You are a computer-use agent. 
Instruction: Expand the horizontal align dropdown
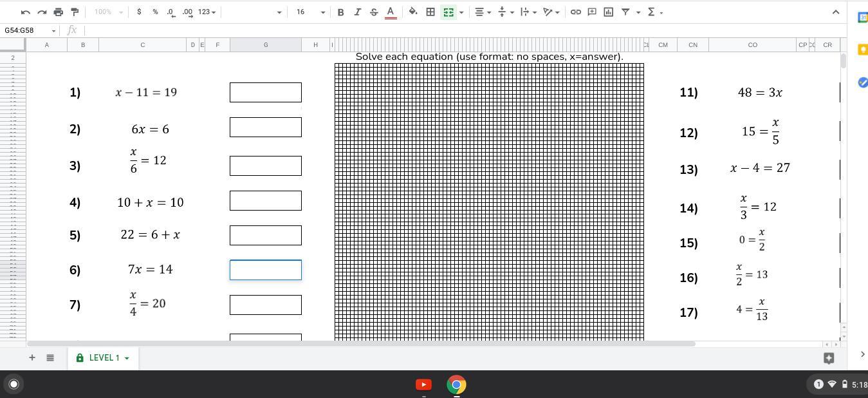coord(483,12)
